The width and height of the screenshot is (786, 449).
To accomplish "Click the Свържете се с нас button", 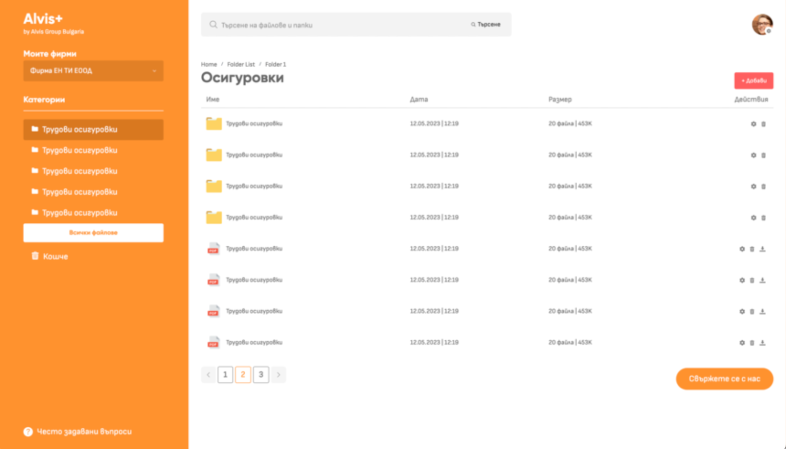I will tap(724, 379).
